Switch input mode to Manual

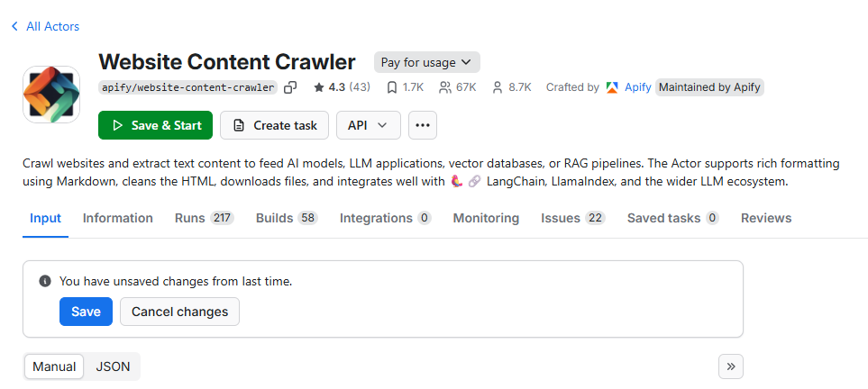[x=54, y=366]
